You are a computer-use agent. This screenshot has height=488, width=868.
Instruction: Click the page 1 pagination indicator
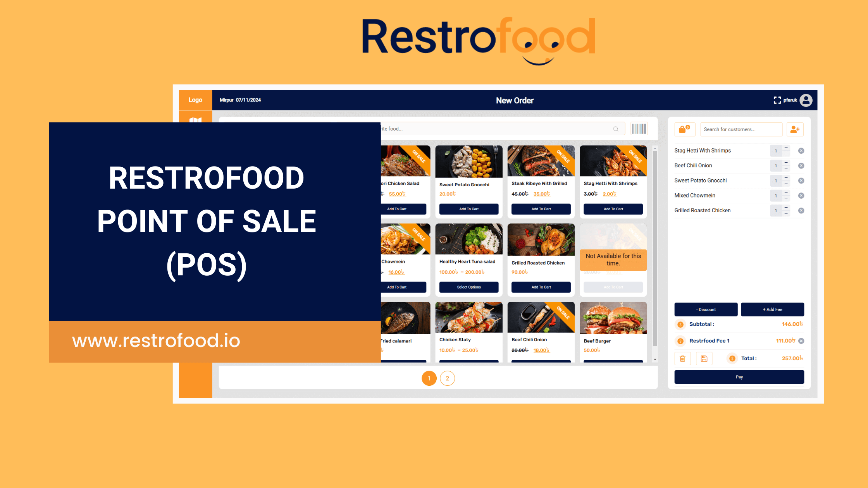pyautogui.click(x=429, y=378)
